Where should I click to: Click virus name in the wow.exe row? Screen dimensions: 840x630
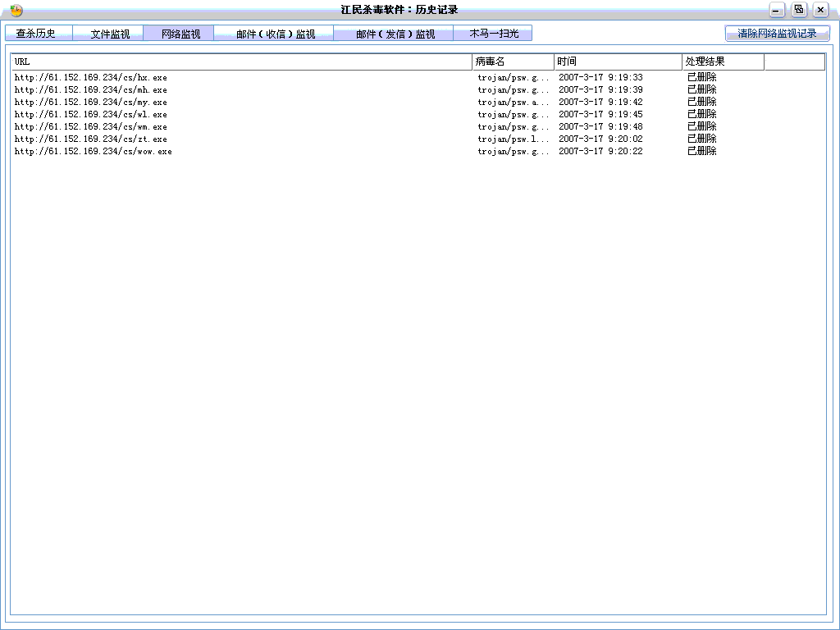pos(514,151)
